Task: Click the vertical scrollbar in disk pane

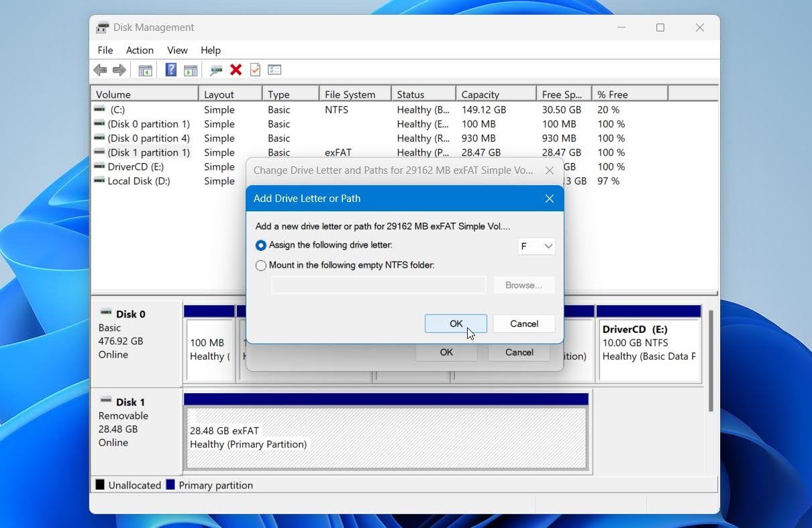Action: pos(711,360)
